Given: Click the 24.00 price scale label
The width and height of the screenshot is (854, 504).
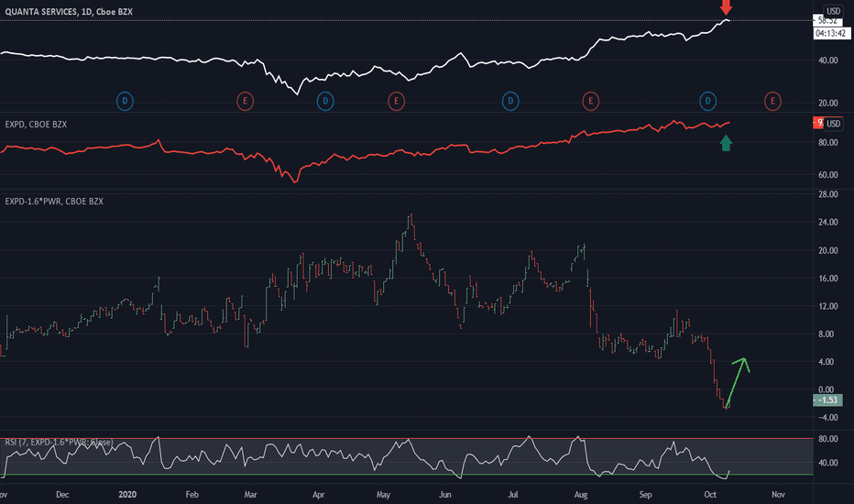Looking at the screenshot, I should click(827, 223).
